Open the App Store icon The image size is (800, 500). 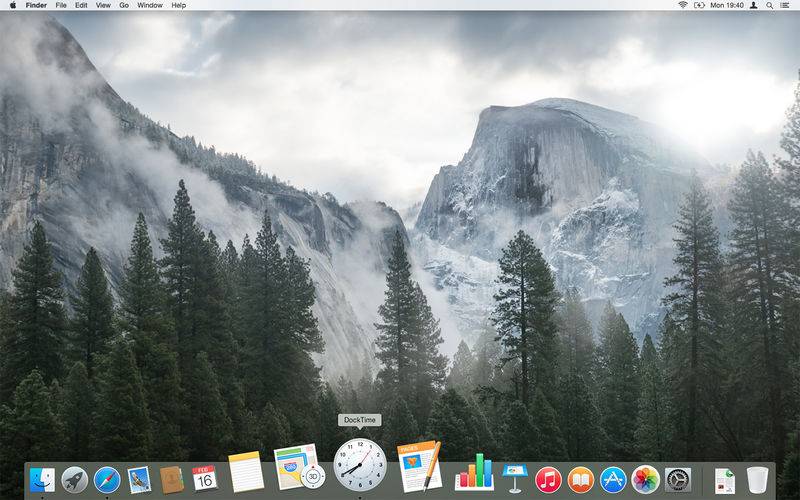pyautogui.click(x=613, y=480)
